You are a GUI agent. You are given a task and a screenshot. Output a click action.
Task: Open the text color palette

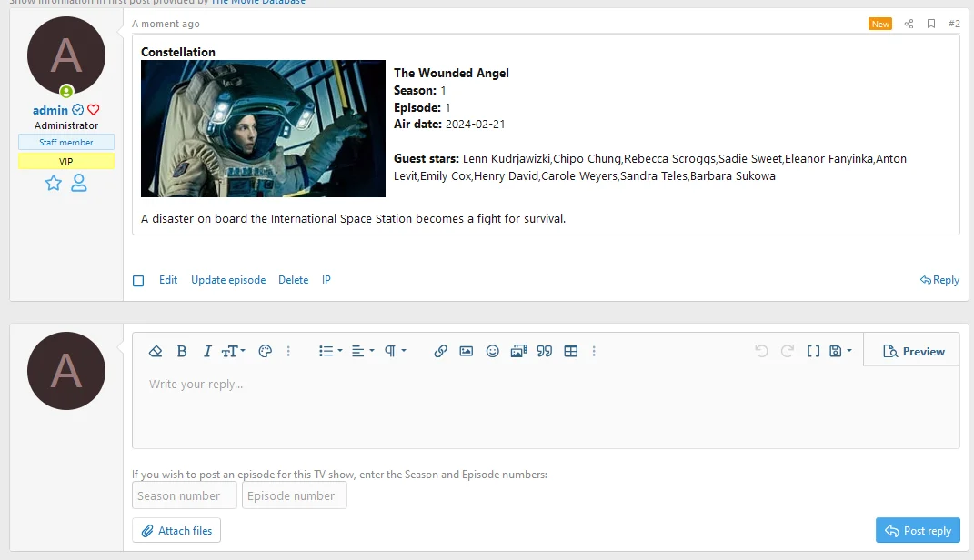click(x=265, y=352)
